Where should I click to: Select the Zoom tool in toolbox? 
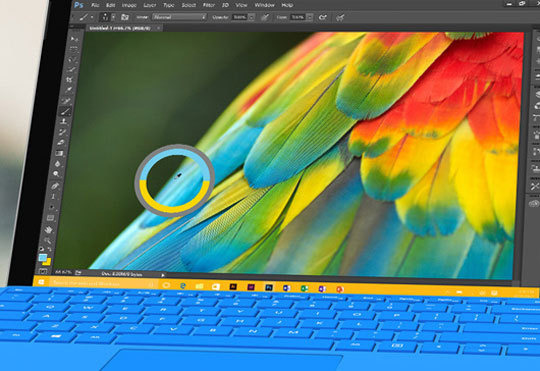[47, 240]
